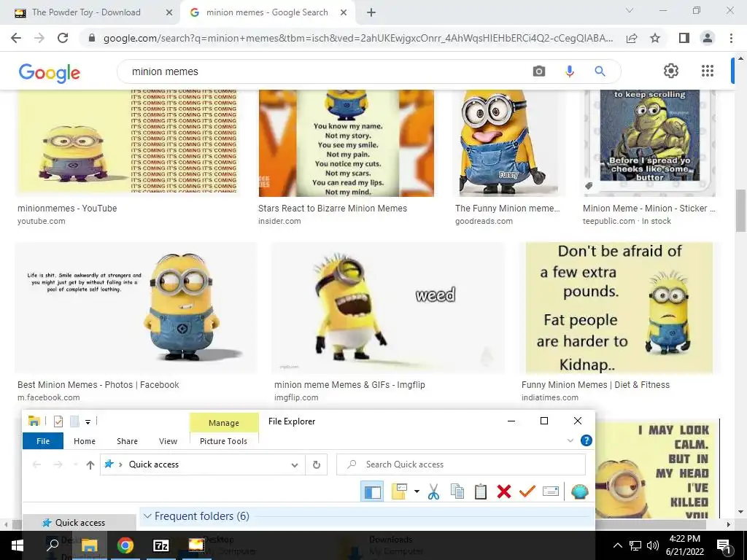The image size is (747, 560).
Task: Search by image camera icon
Action: [x=539, y=71]
